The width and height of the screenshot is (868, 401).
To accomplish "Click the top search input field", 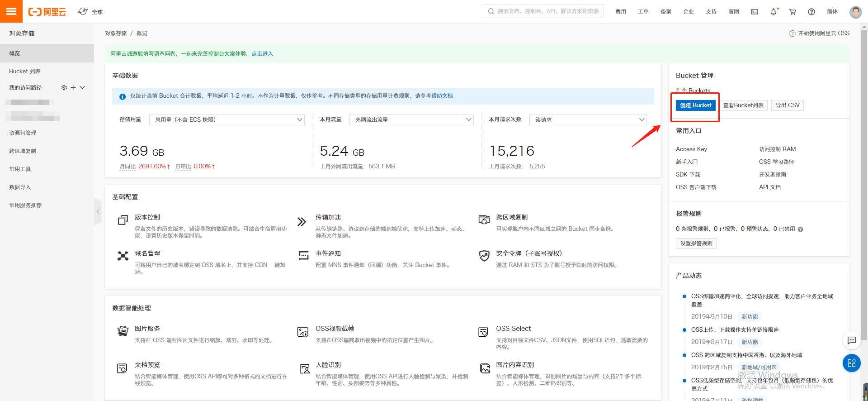I will click(543, 11).
